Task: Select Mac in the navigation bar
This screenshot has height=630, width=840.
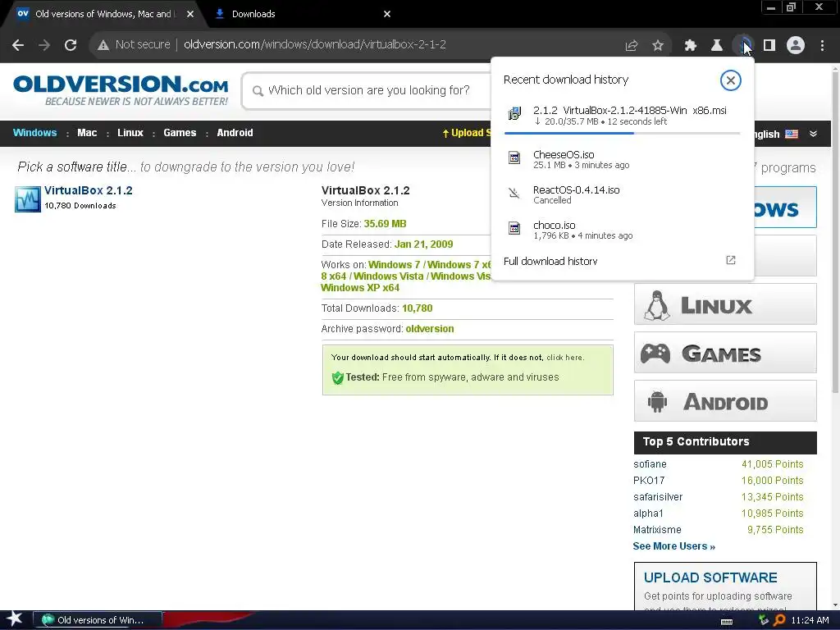Action: coord(87,133)
